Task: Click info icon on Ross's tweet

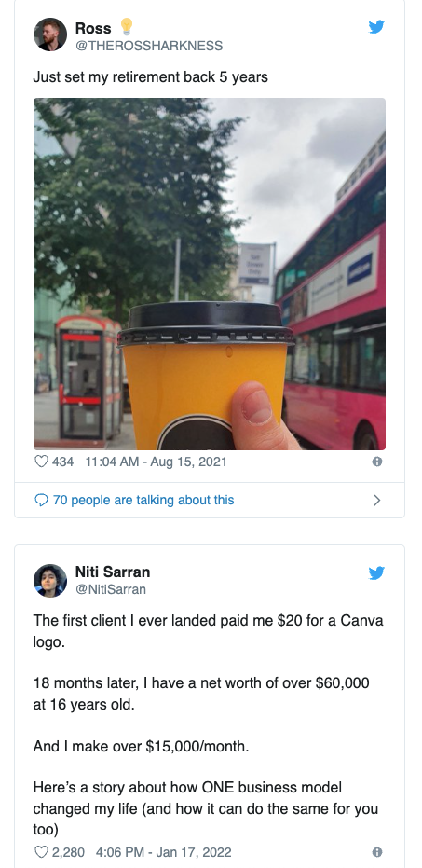Action: pos(377,462)
